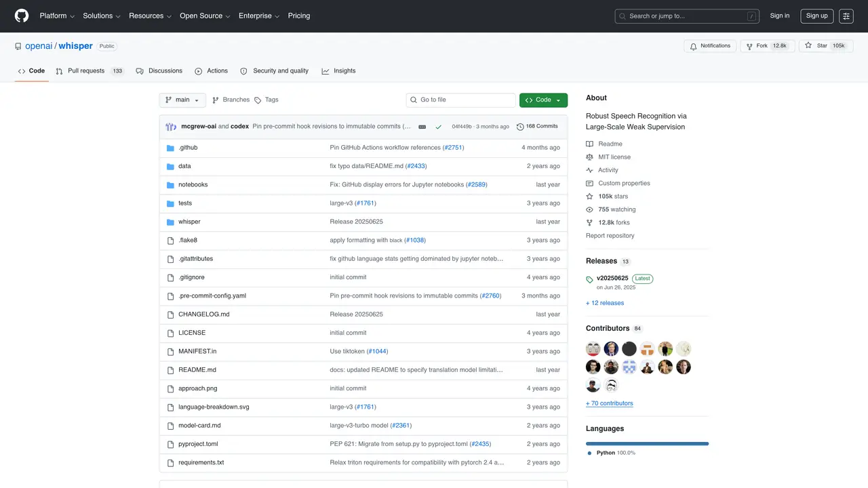Click the tag icon beside v20250625
Image resolution: width=868 pixels, height=488 pixels.
click(590, 279)
